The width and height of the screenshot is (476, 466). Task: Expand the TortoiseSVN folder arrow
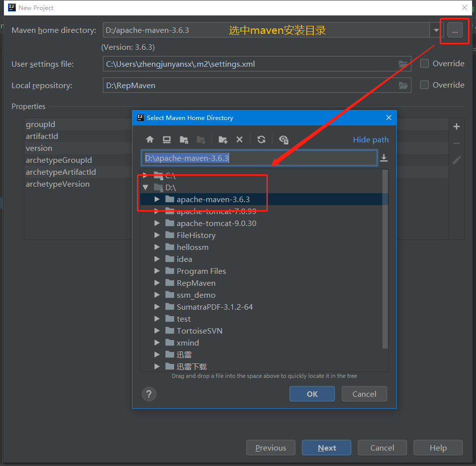[x=157, y=331]
